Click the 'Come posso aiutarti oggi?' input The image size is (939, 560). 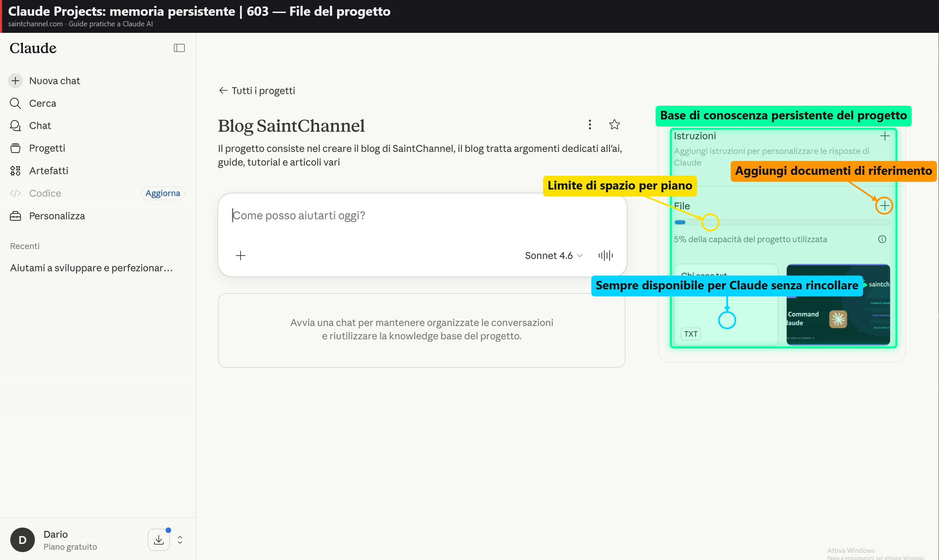click(x=422, y=216)
